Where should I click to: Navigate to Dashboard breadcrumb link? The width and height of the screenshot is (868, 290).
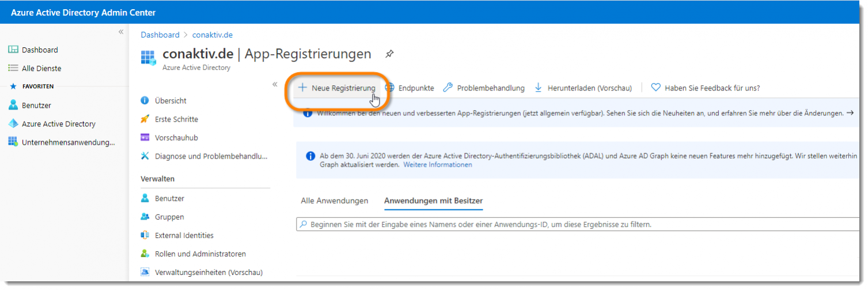pos(160,35)
